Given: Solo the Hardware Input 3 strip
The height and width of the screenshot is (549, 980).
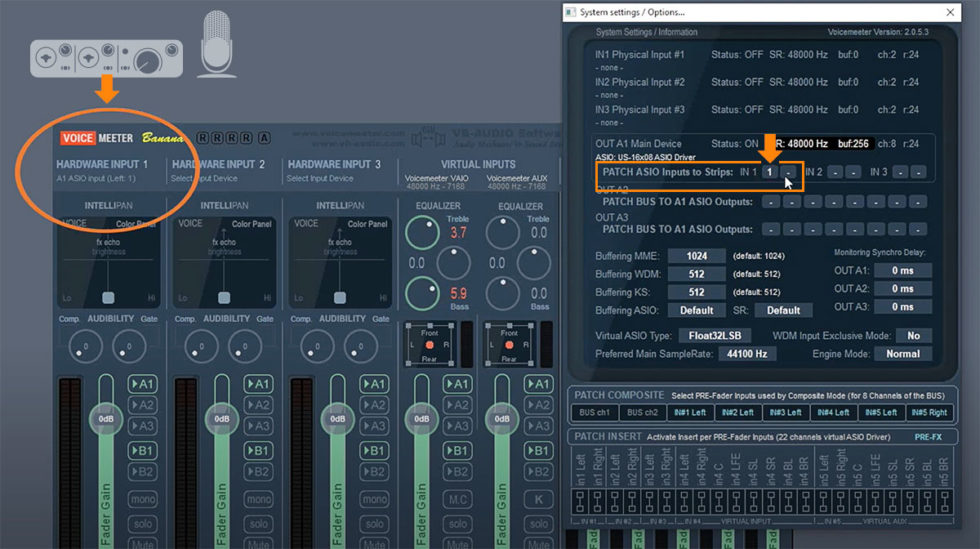Looking at the screenshot, I should point(374,523).
